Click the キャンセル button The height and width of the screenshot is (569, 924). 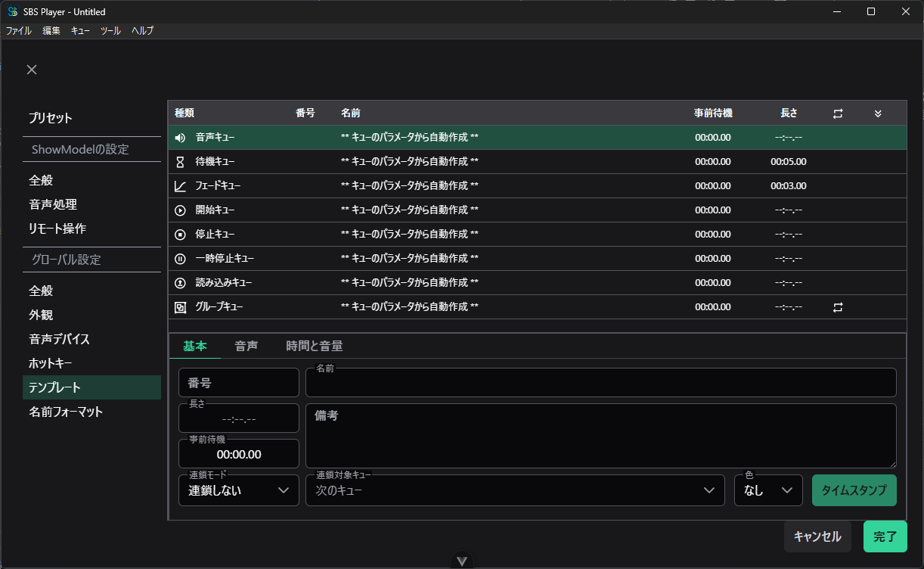click(817, 536)
